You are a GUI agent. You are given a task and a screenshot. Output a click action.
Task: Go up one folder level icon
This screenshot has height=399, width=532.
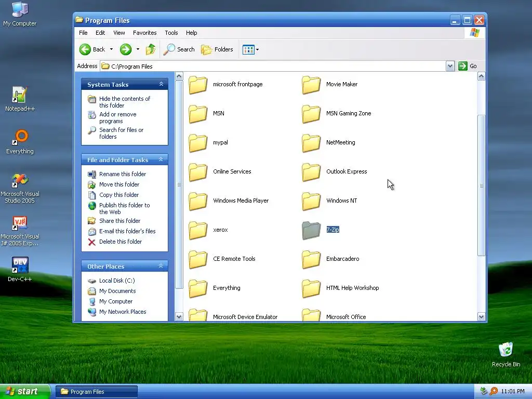click(x=151, y=49)
